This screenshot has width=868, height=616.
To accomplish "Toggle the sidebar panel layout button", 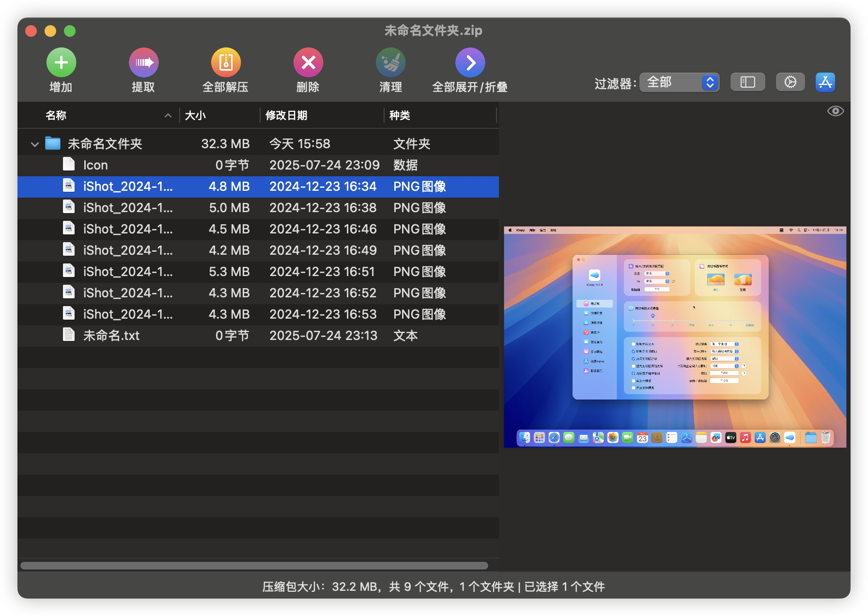I will click(747, 82).
